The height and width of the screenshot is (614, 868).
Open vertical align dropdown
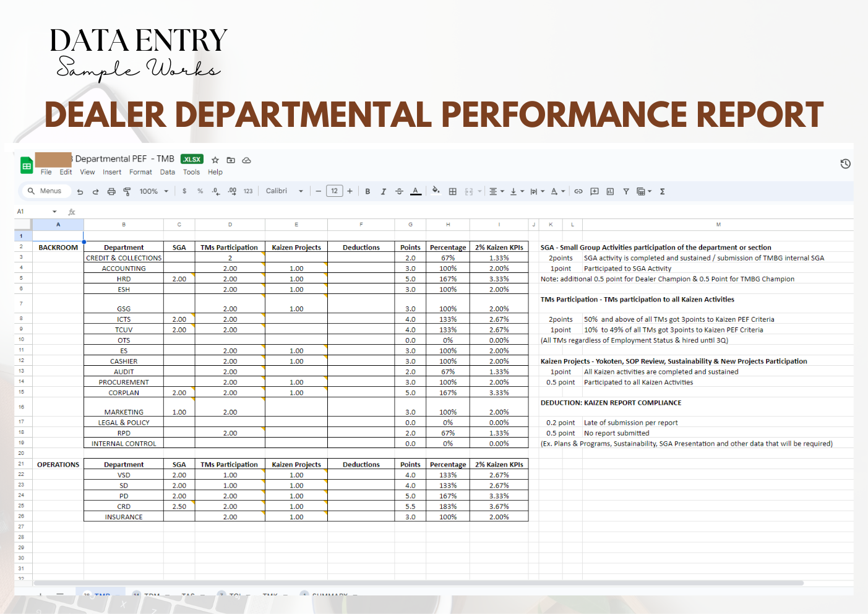[517, 192]
